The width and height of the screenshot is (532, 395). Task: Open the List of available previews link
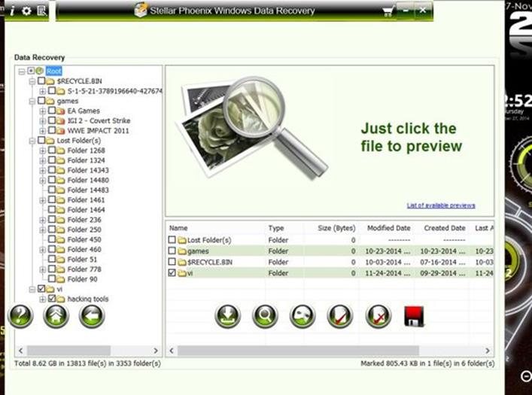(x=441, y=205)
